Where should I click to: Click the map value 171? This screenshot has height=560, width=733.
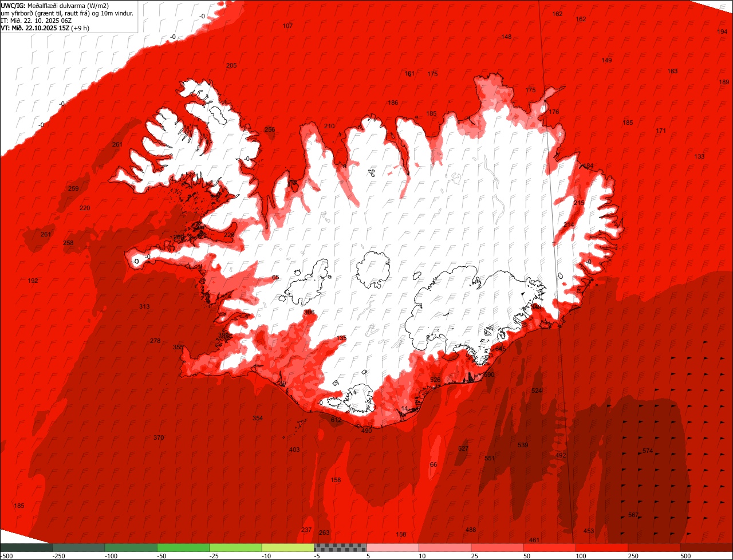(661, 131)
